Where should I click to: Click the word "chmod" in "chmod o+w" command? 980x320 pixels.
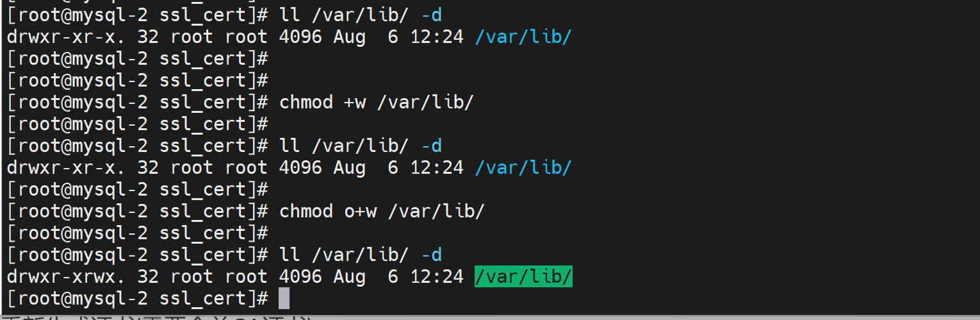[x=306, y=212]
